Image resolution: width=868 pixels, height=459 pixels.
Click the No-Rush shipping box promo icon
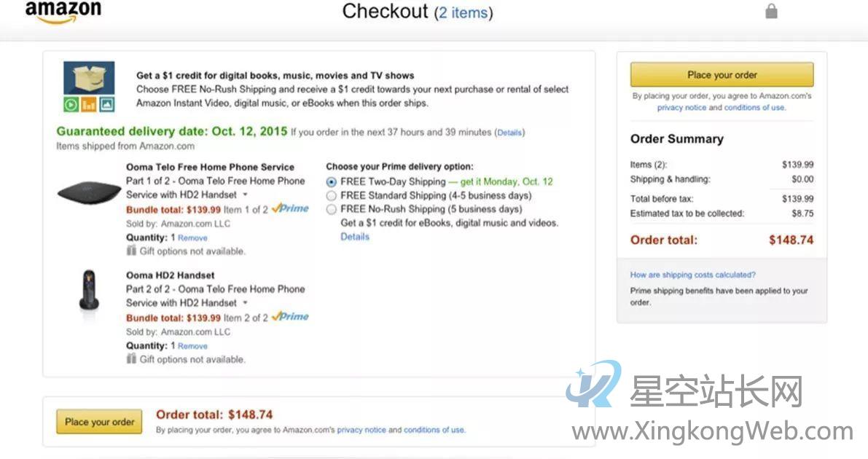[x=89, y=87]
